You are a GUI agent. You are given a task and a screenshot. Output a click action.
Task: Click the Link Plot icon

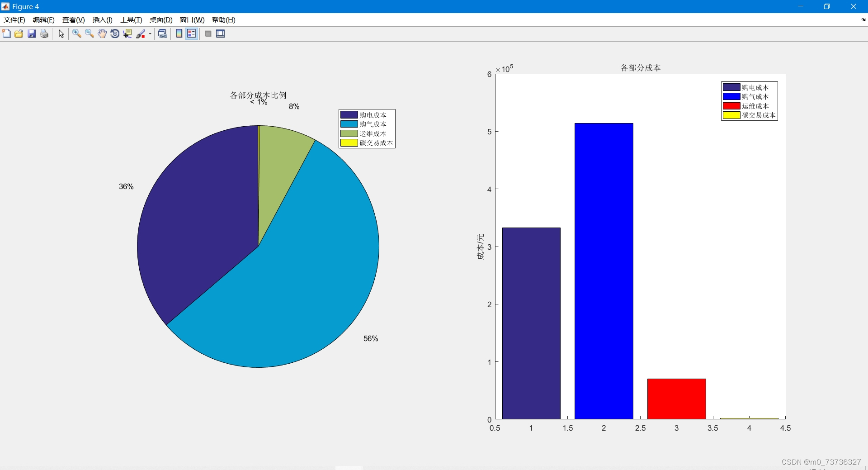point(163,34)
